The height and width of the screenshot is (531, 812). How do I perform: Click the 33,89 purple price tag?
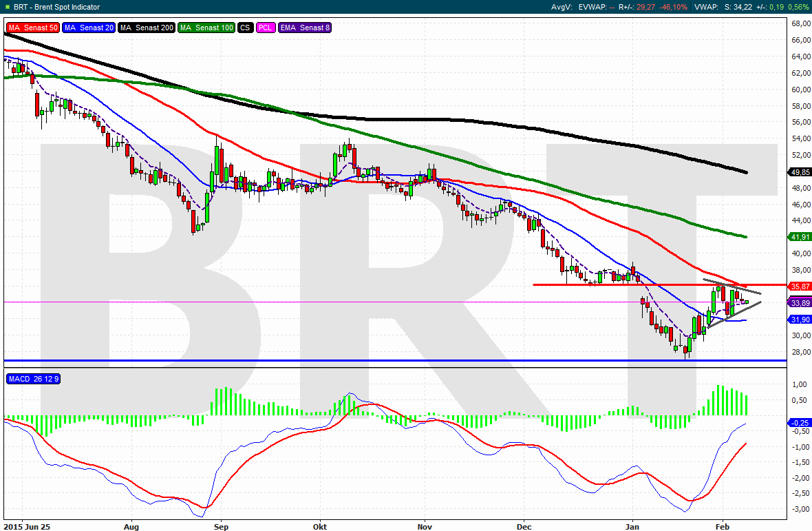(800, 302)
